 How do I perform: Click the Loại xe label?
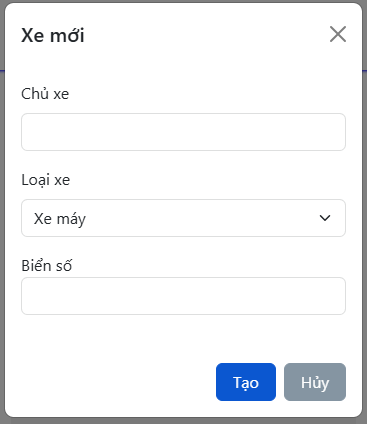click(x=46, y=180)
